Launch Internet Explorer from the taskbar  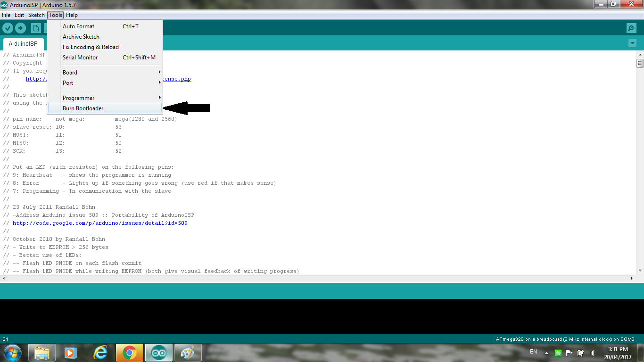click(x=100, y=353)
